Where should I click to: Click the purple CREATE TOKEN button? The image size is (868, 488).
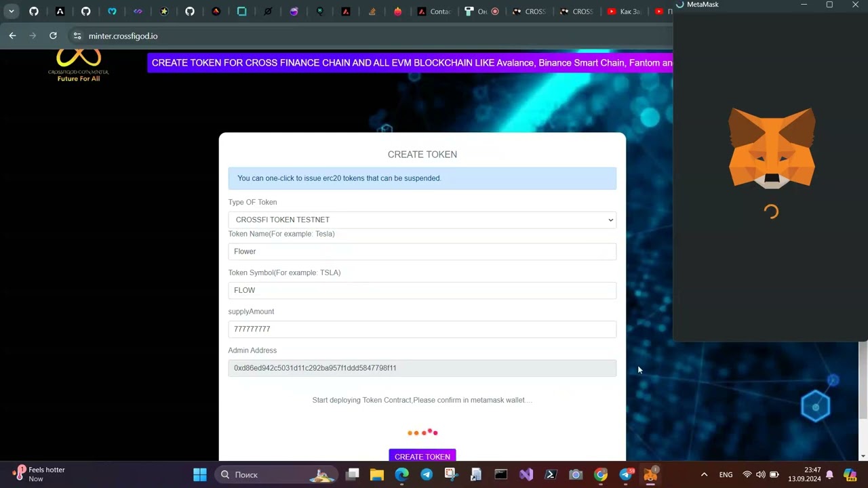(x=422, y=456)
